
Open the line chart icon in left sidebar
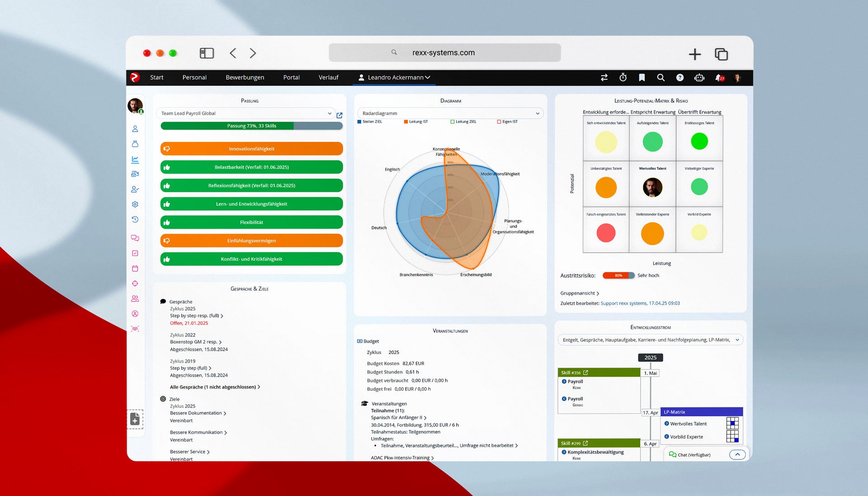[135, 159]
